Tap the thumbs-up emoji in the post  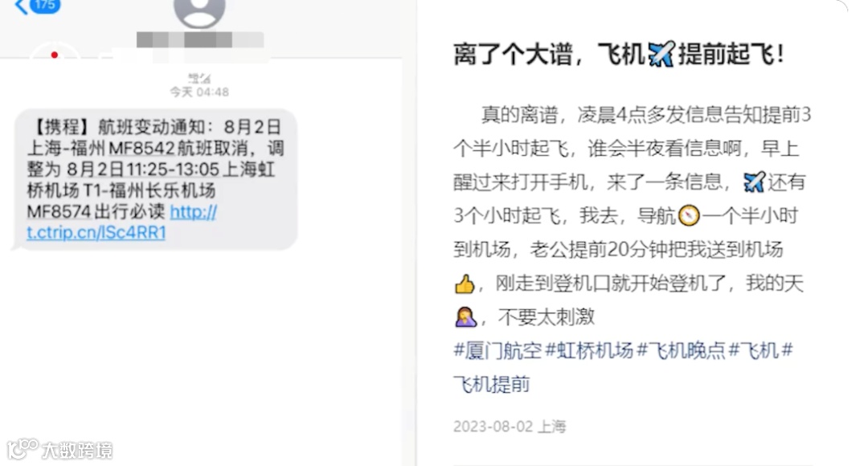465,284
